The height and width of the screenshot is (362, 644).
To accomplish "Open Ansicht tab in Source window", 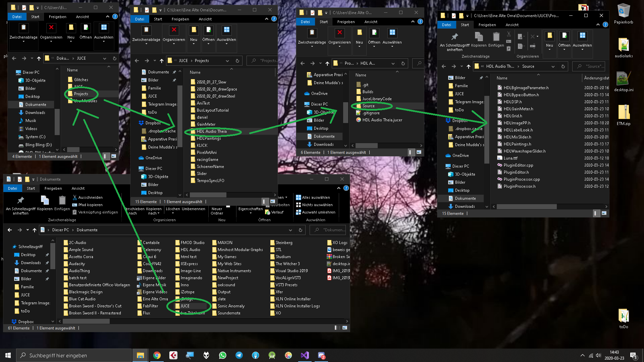I will (x=512, y=25).
